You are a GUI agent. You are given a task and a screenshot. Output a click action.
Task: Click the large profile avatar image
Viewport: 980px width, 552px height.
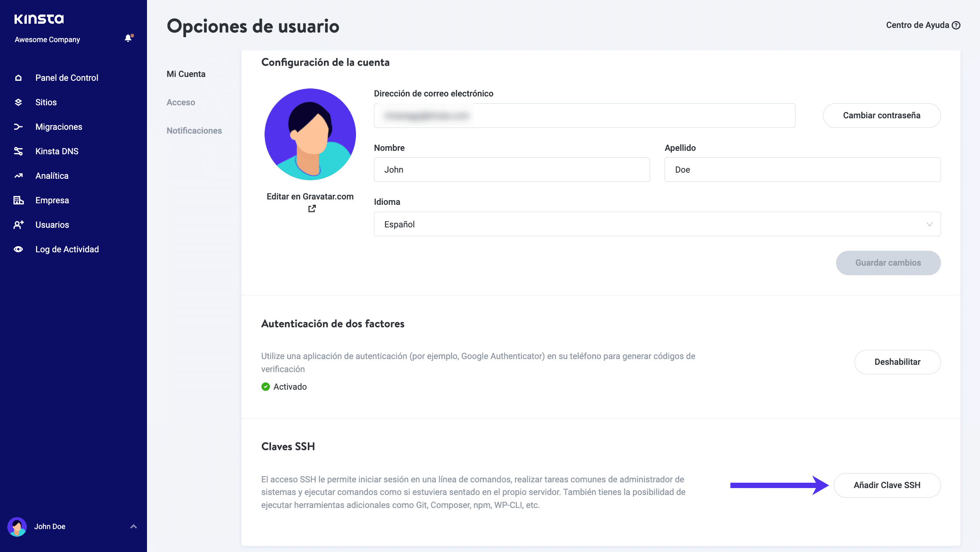point(310,134)
